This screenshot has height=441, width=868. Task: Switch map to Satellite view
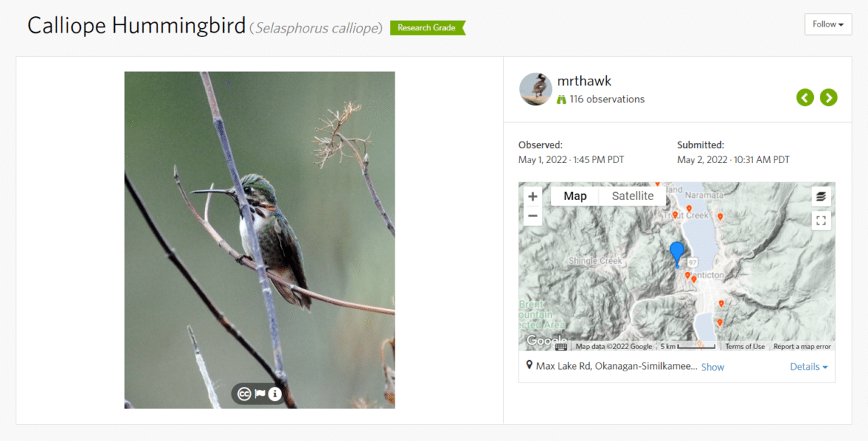click(x=633, y=196)
